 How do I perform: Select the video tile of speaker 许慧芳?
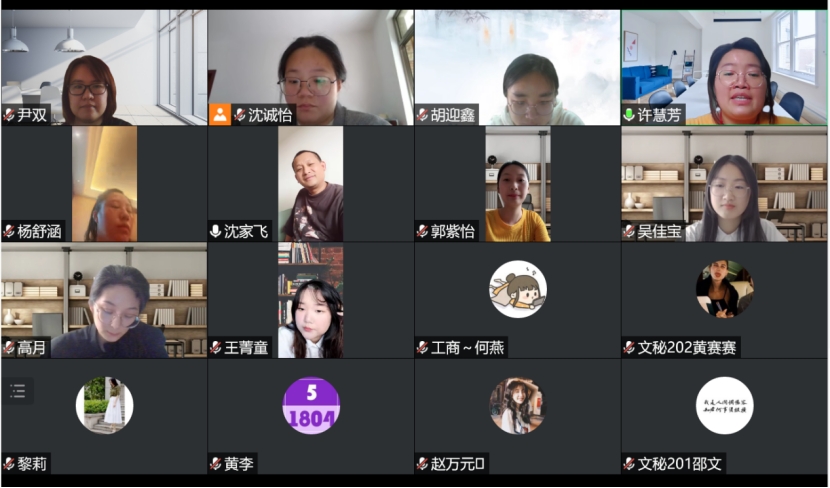tap(725, 68)
